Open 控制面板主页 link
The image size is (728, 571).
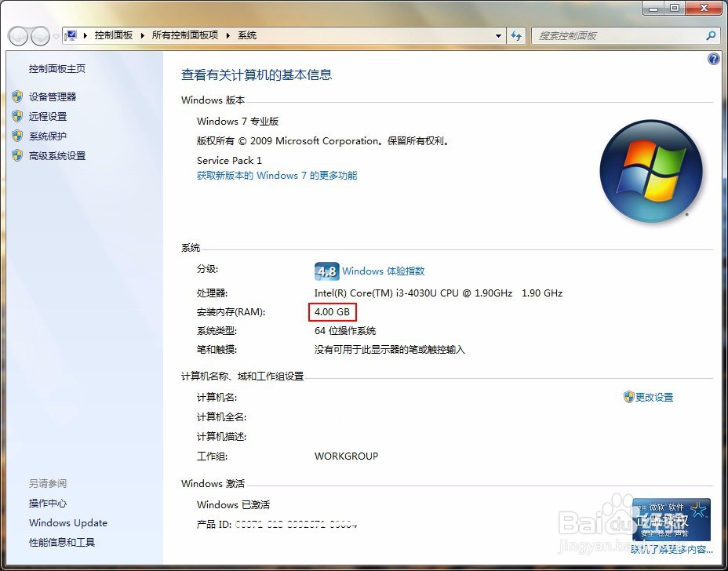[x=57, y=69]
